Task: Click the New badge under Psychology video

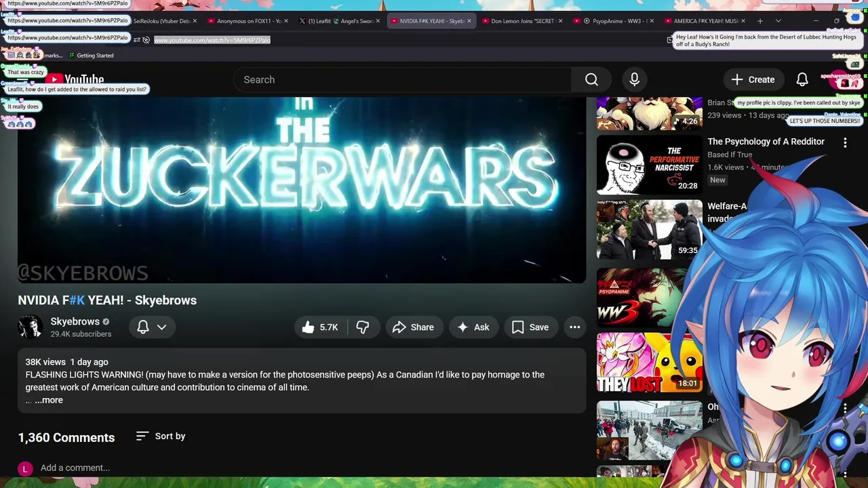Action: tap(717, 180)
